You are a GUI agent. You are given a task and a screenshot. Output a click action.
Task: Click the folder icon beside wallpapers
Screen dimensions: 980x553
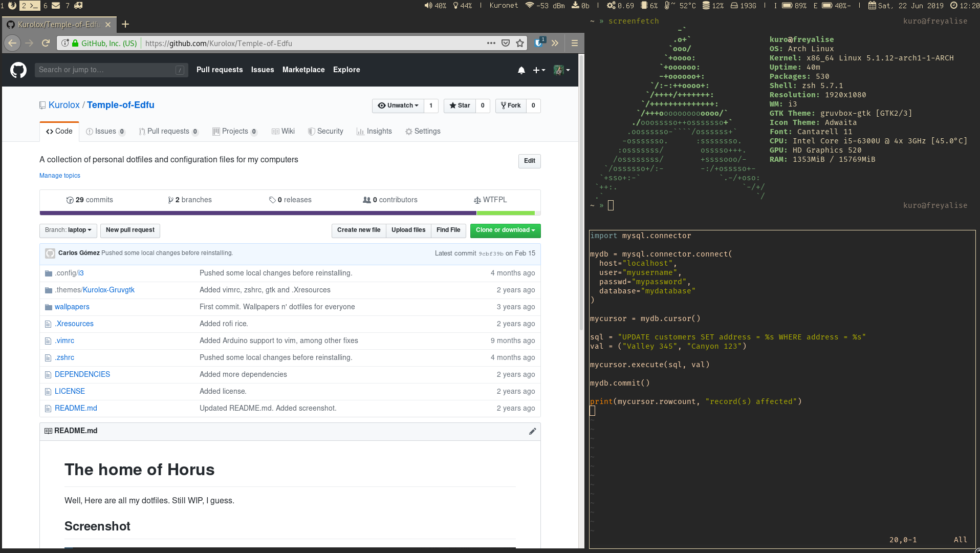coord(49,307)
